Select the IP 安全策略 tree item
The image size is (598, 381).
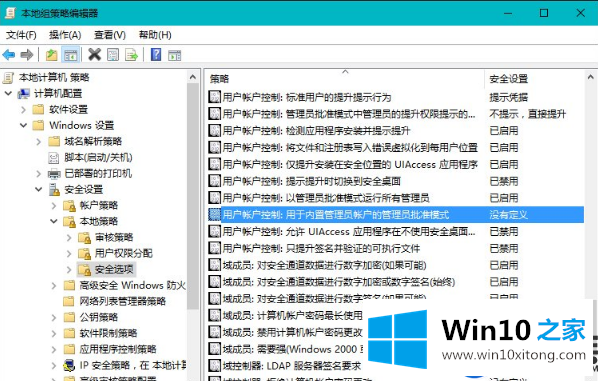pyautogui.click(x=132, y=365)
